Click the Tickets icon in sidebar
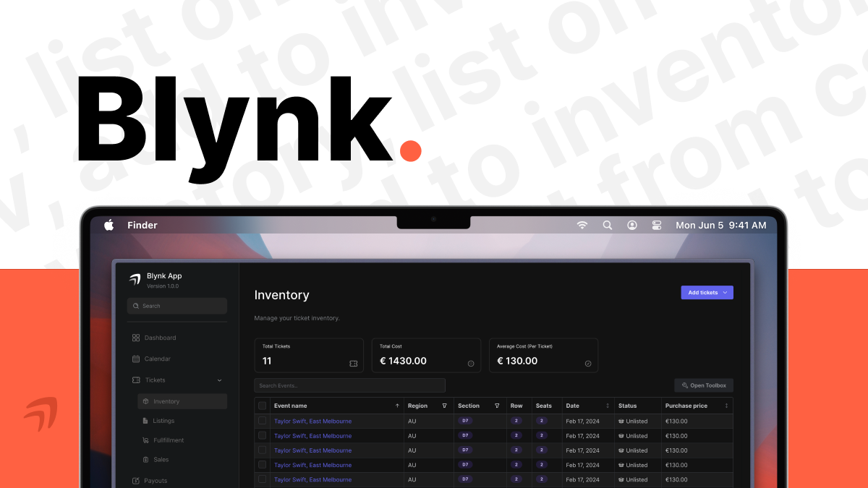This screenshot has width=868, height=488. coord(136,380)
